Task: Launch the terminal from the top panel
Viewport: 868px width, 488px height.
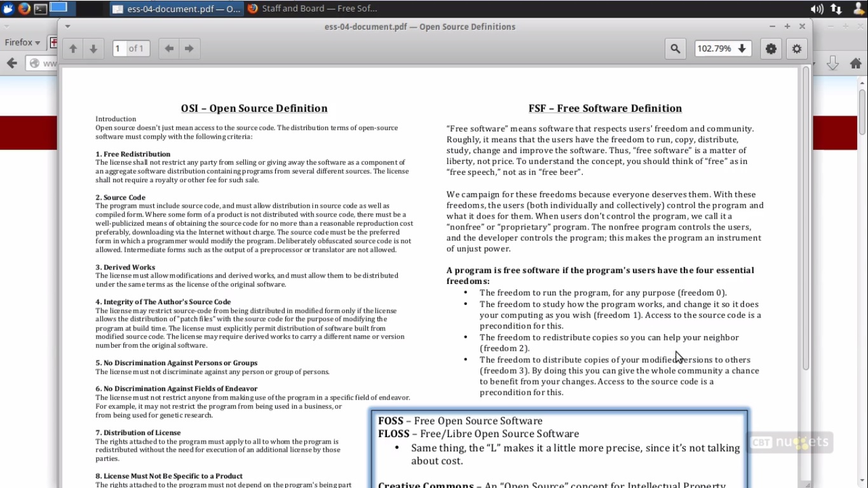Action: 41,8
